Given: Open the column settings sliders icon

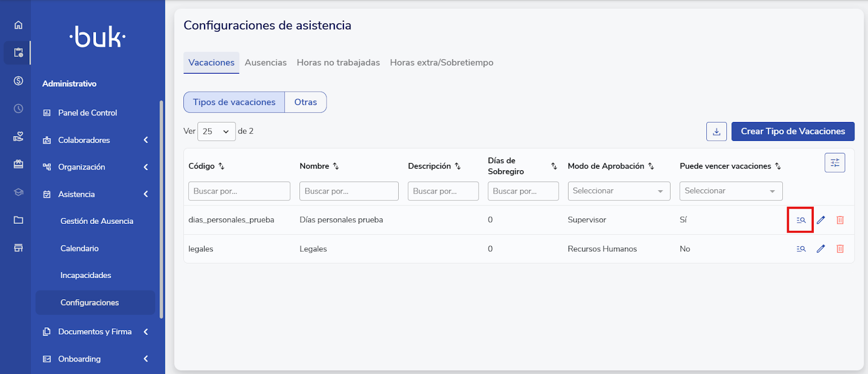Looking at the screenshot, I should tap(835, 163).
